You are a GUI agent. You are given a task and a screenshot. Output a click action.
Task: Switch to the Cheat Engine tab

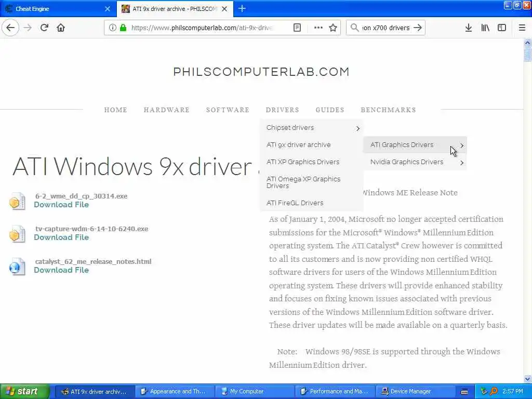[58, 9]
